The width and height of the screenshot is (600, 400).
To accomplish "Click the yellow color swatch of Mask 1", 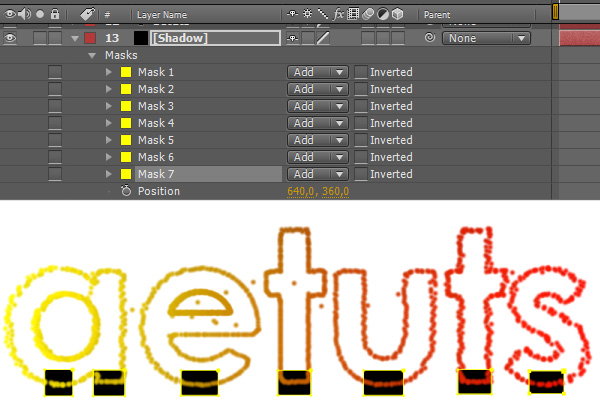I will tap(126, 72).
